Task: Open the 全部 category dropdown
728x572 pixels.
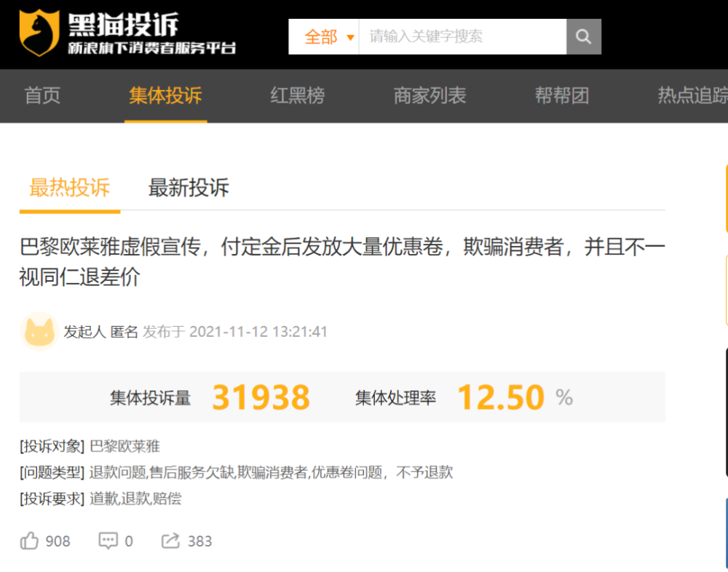Action: (x=324, y=36)
